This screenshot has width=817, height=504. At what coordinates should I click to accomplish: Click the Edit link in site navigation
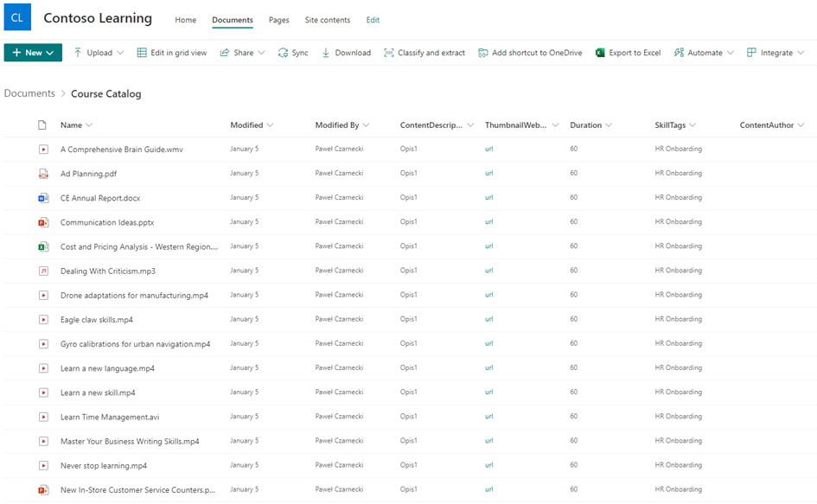pos(373,20)
